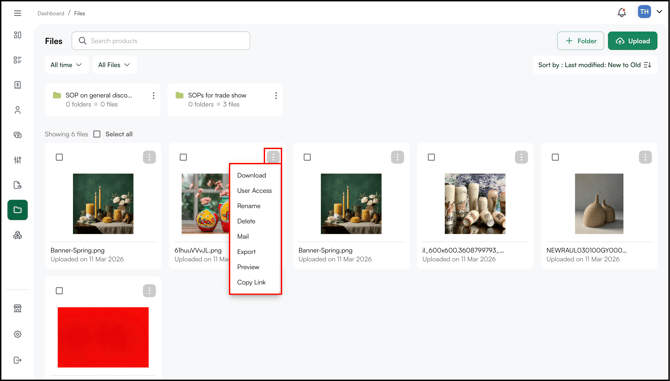The height and width of the screenshot is (381, 670).
Task: Open the solid red image thumbnail
Action: tap(103, 337)
